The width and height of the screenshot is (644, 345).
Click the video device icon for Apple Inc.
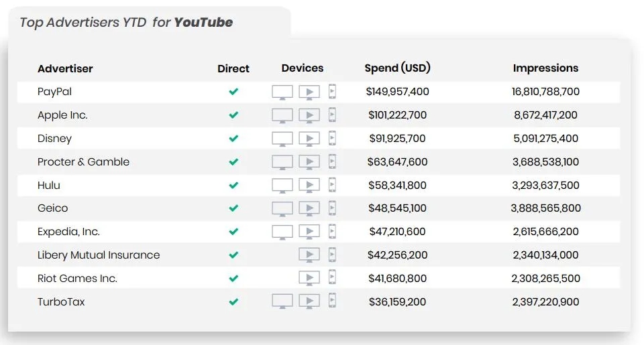click(309, 115)
